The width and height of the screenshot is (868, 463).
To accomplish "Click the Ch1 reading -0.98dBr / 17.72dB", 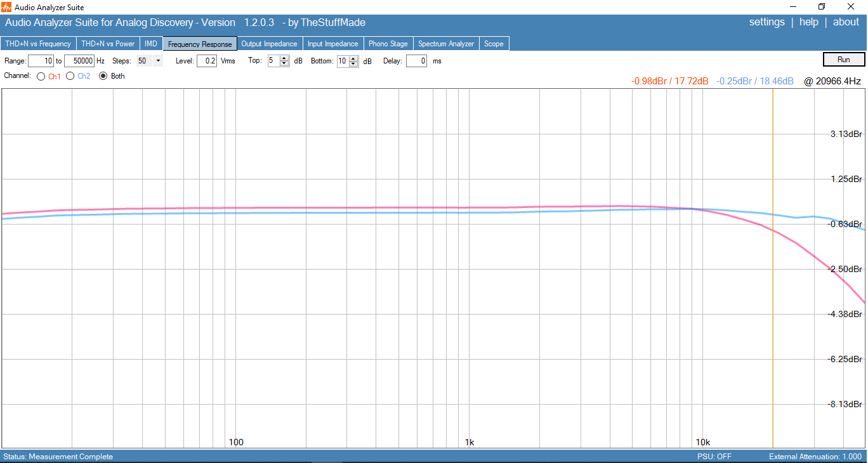I will point(670,81).
